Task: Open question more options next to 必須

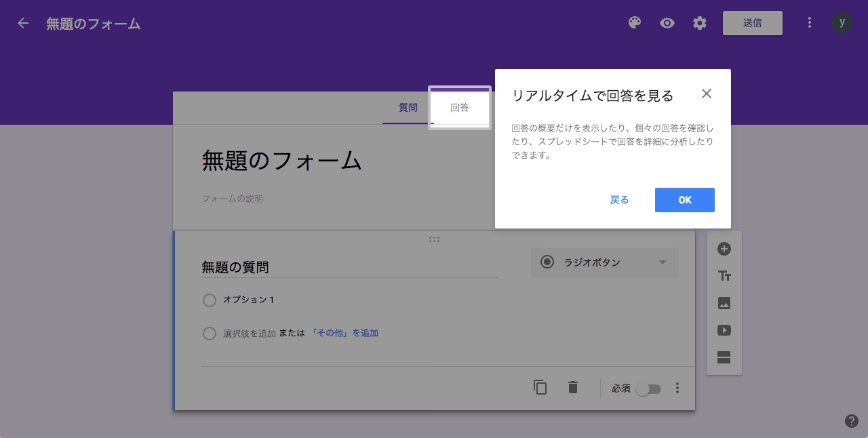Action: pos(677,389)
